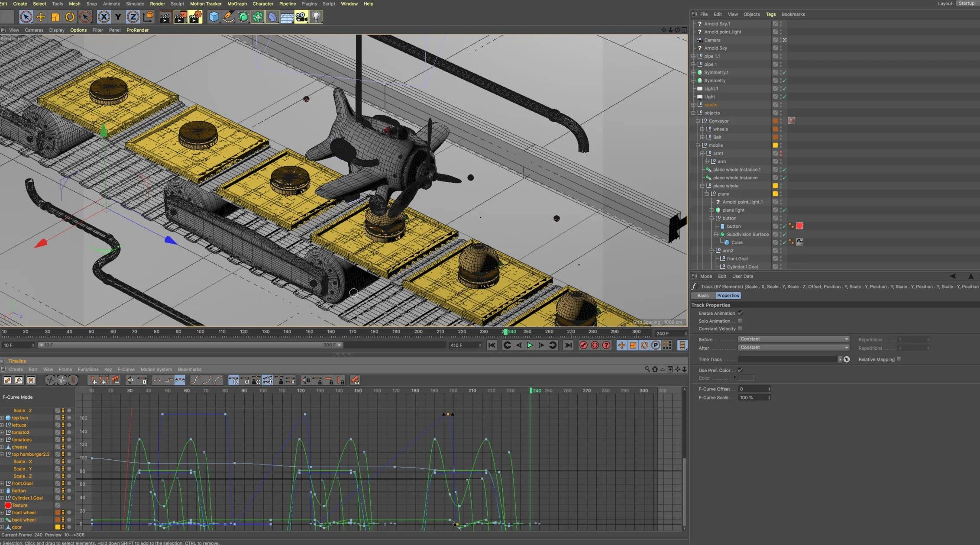Open the Render menu
Screen dimensions: 980x545
[x=157, y=3]
